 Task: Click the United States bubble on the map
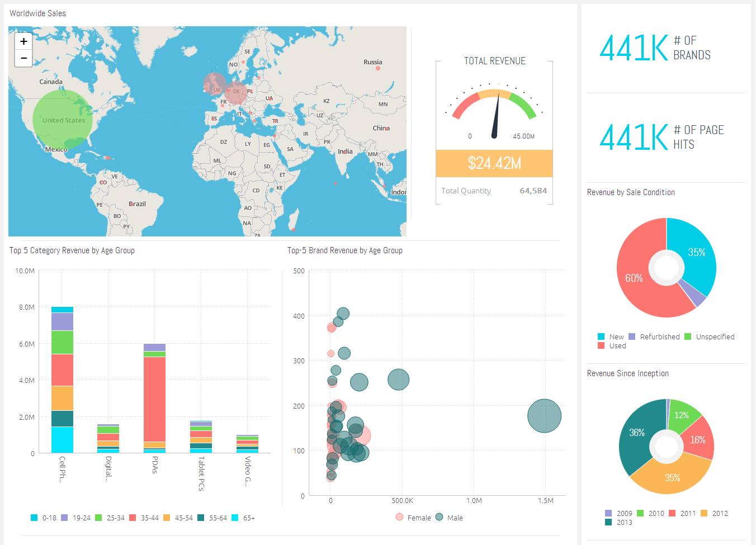coord(63,120)
